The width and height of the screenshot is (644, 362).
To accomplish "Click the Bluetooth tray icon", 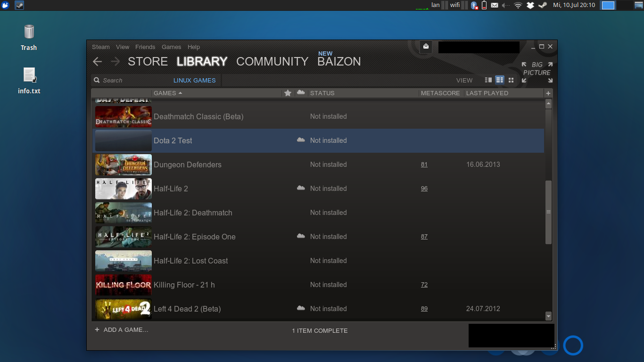I will pyautogui.click(x=474, y=5).
